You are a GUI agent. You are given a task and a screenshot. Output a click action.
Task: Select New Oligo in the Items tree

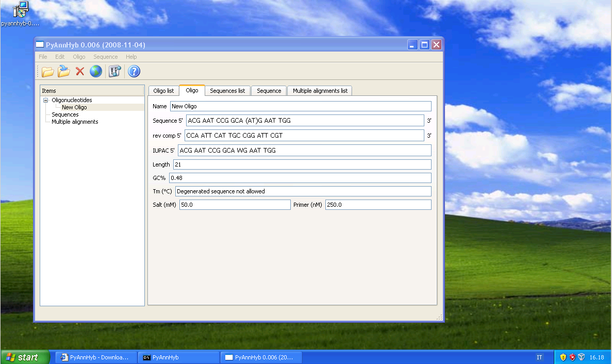[74, 107]
